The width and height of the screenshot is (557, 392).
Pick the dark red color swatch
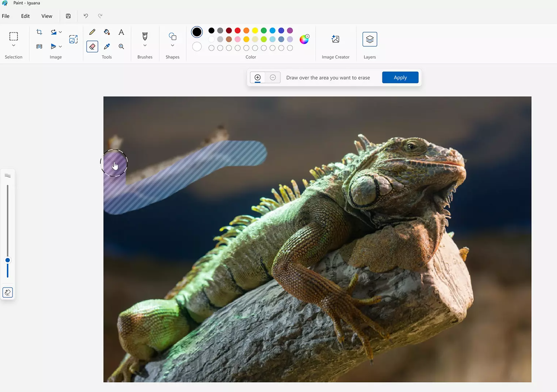coord(229,31)
